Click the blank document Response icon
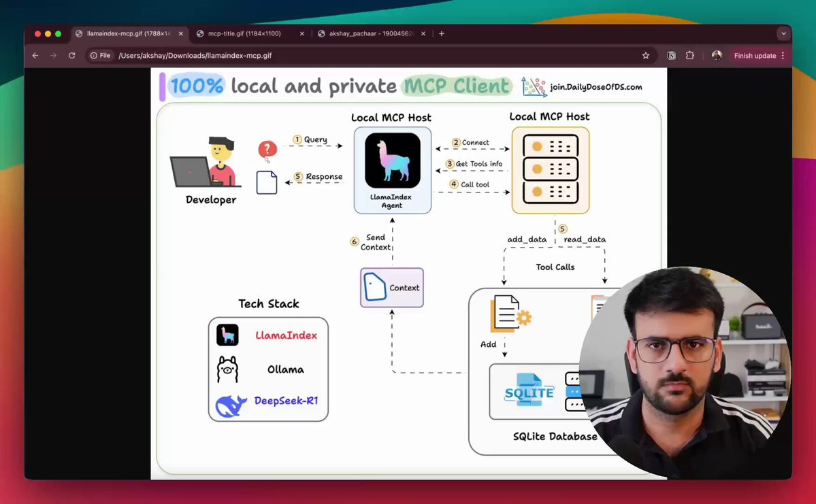This screenshot has width=816, height=504. (267, 182)
